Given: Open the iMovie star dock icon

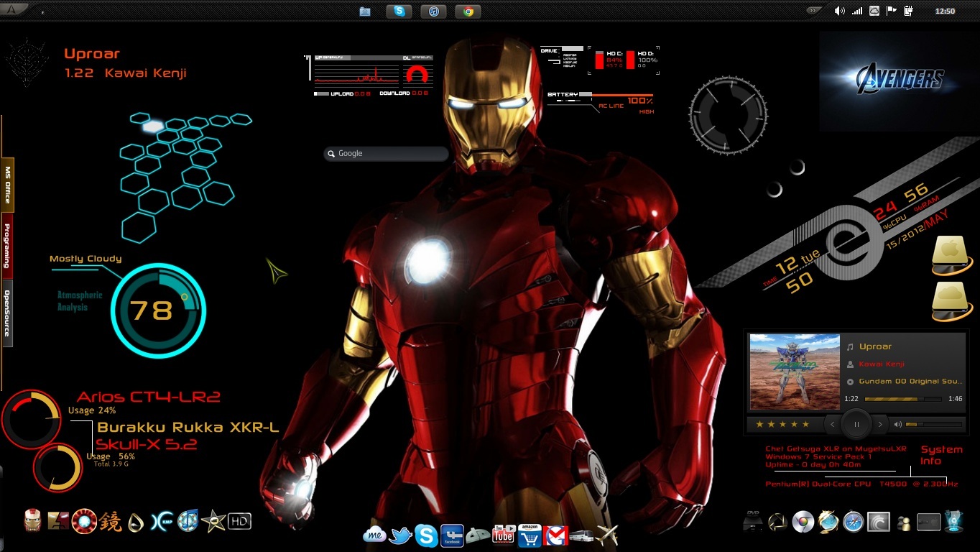Looking at the screenshot, I should (213, 520).
